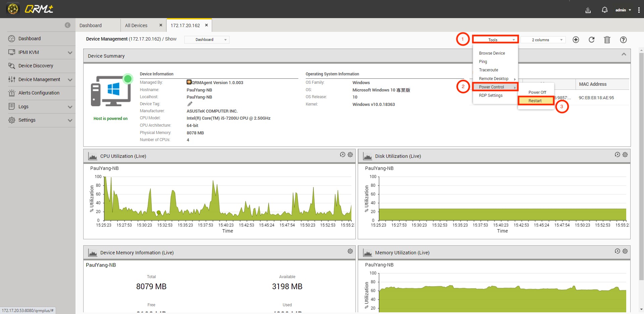Open CPU Utilization widget settings gear
This screenshot has width=644, height=314.
click(x=350, y=154)
